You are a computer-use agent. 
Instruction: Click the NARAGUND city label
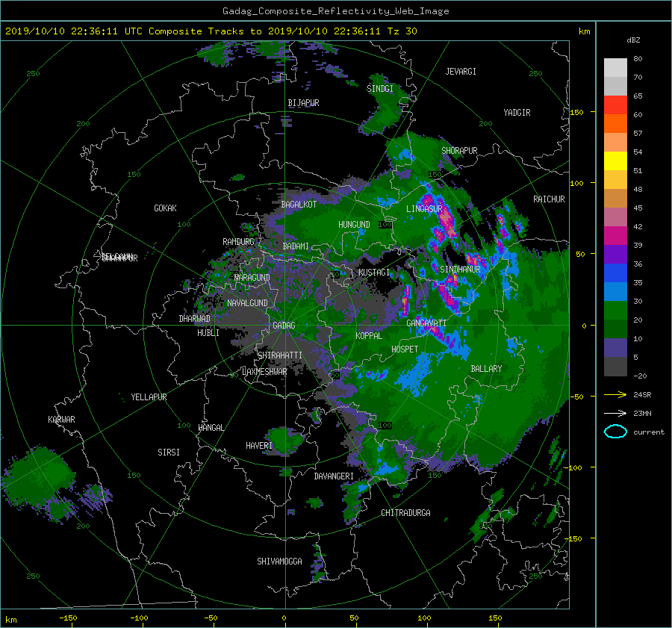click(x=252, y=278)
